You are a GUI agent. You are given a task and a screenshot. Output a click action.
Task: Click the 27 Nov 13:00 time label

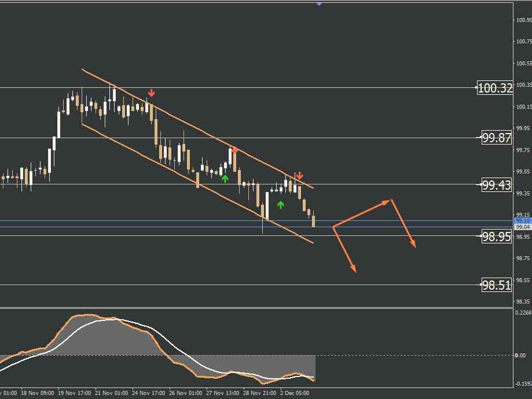222,393
